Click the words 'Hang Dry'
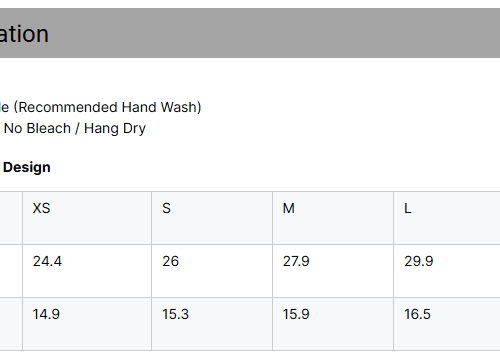The width and height of the screenshot is (500, 360). (115, 128)
